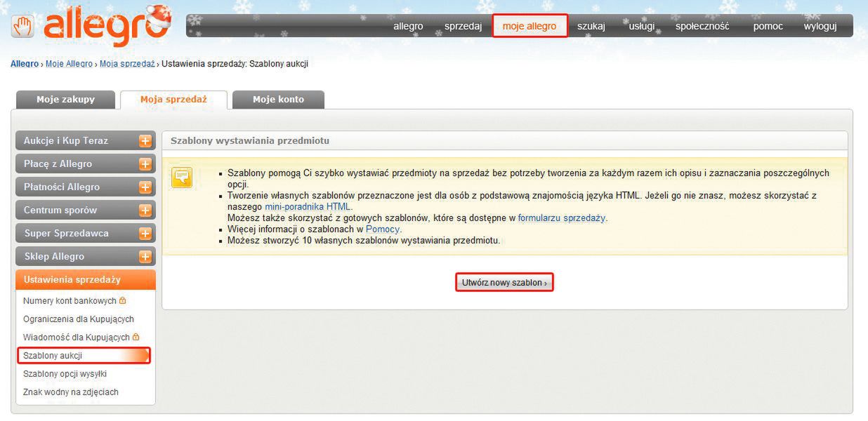This screenshot has width=868, height=421.
Task: Click the Allegro logo
Action: (91, 26)
